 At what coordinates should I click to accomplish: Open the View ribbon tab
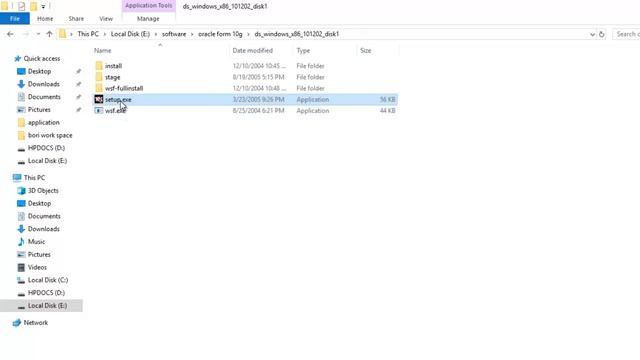click(106, 19)
